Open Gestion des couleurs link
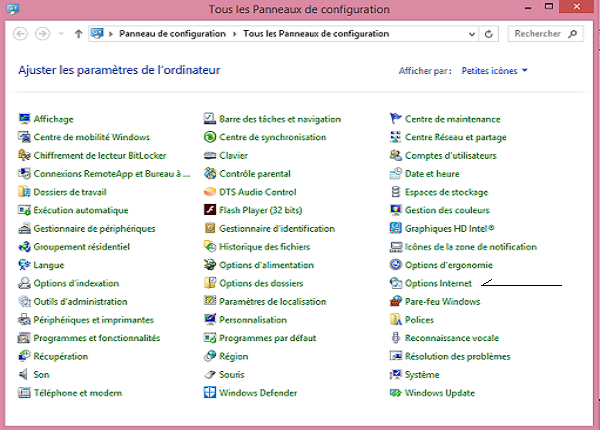This screenshot has height=430, width=600. point(447,210)
